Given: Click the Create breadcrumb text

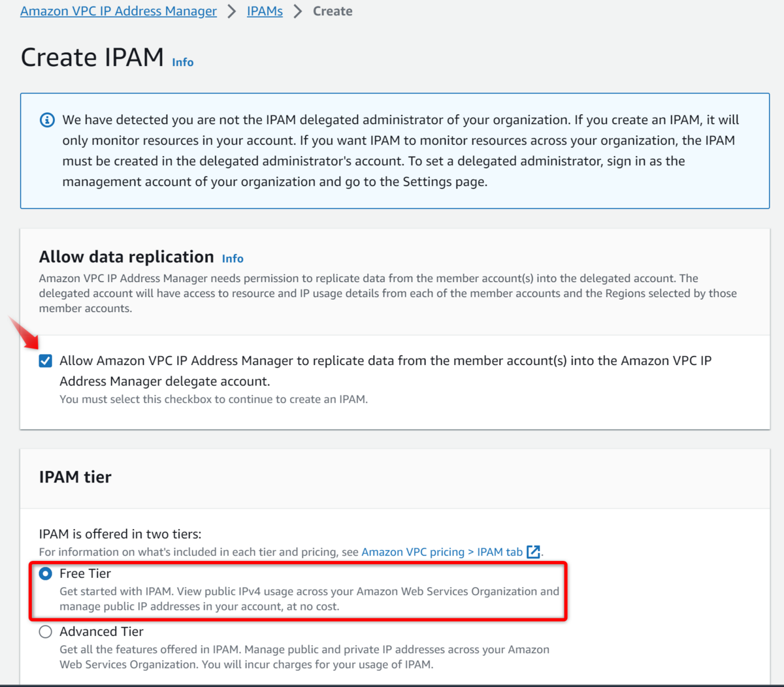Looking at the screenshot, I should point(333,11).
